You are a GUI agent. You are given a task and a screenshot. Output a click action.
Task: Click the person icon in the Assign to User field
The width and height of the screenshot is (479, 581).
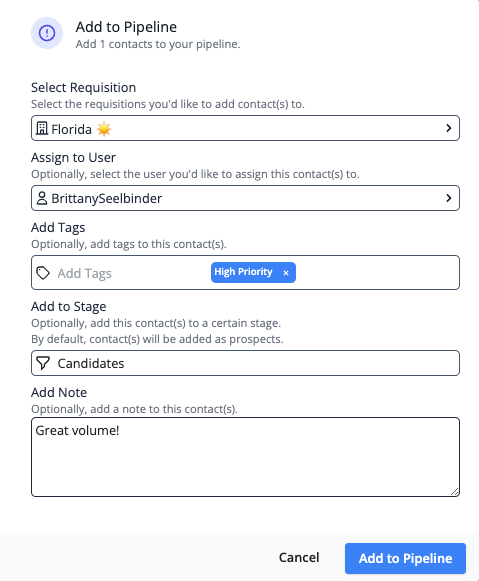tap(42, 198)
